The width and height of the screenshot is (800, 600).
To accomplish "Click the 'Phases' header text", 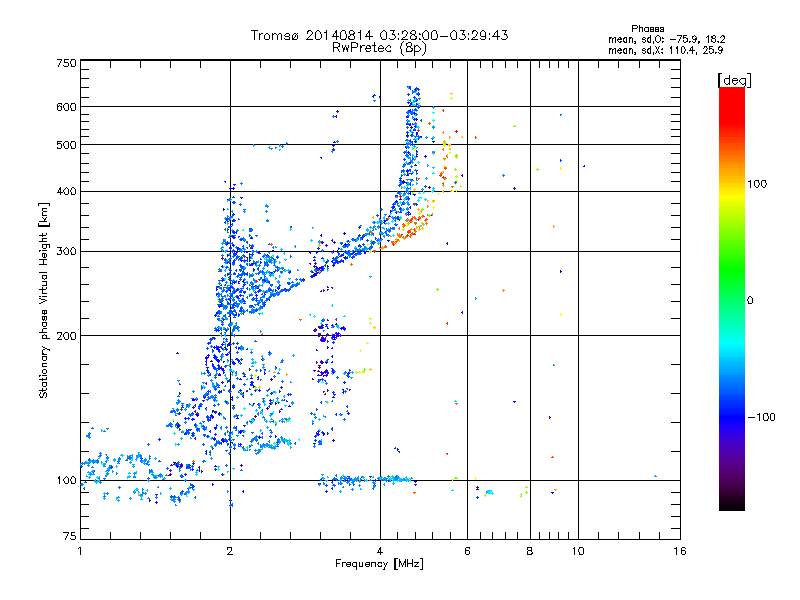I will tap(647, 29).
